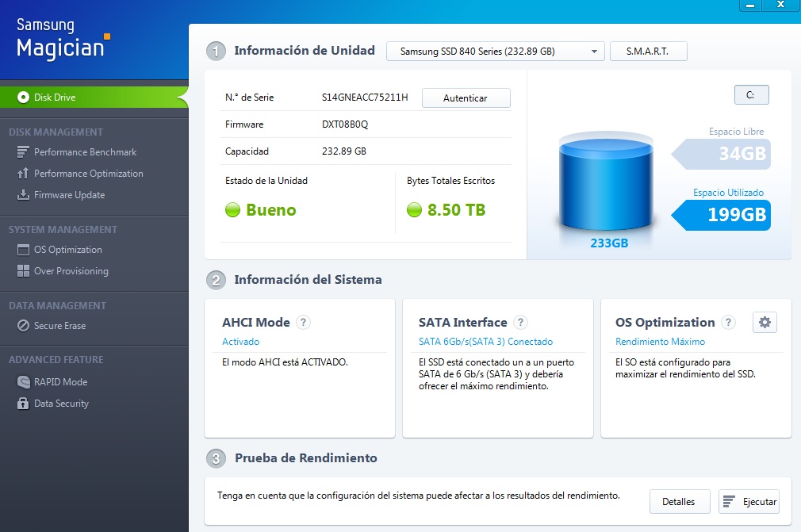The height and width of the screenshot is (532, 801).
Task: Open Data Security feature
Action: tap(61, 404)
